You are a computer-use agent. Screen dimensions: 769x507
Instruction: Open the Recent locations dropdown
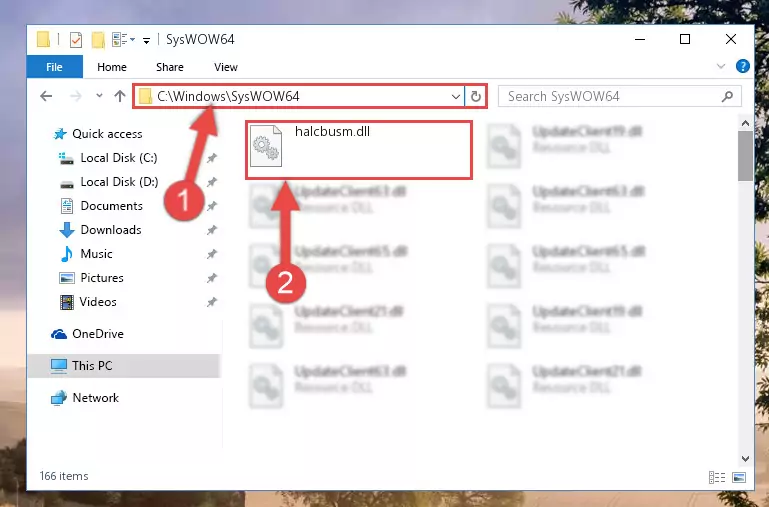[x=100, y=96]
